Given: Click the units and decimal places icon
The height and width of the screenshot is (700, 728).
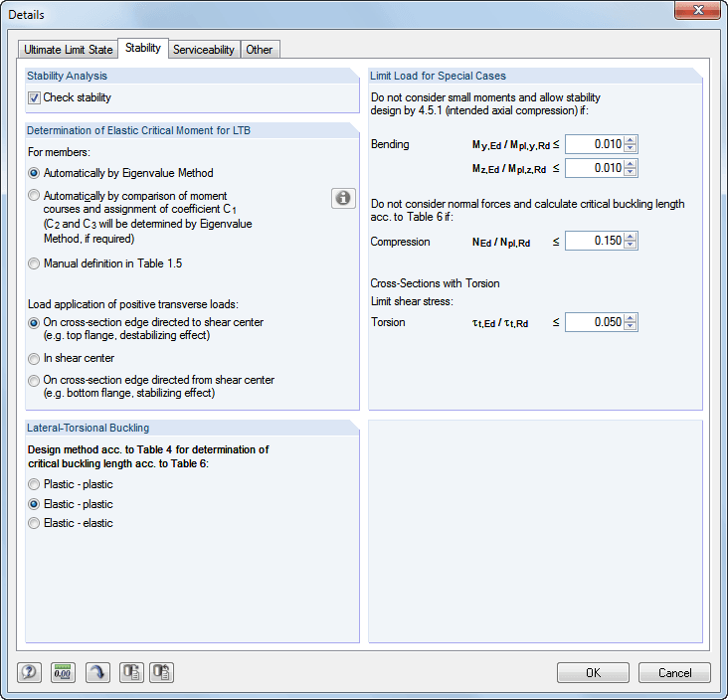Looking at the screenshot, I should (x=63, y=672).
